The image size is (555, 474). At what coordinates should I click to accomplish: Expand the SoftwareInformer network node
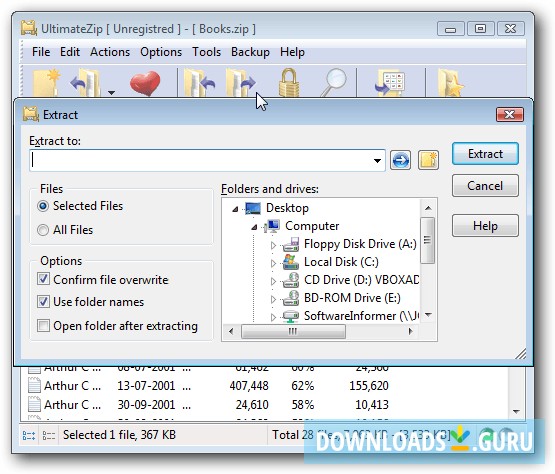click(x=273, y=317)
